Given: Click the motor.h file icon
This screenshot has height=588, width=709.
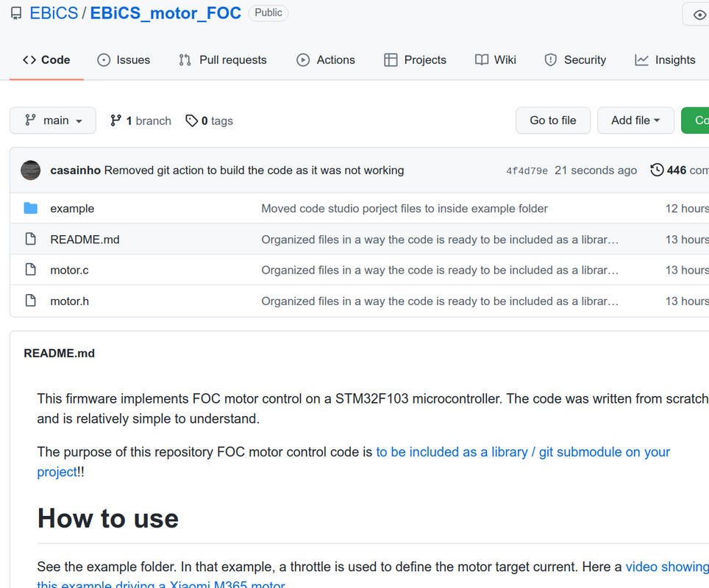Looking at the screenshot, I should pos(31,301).
